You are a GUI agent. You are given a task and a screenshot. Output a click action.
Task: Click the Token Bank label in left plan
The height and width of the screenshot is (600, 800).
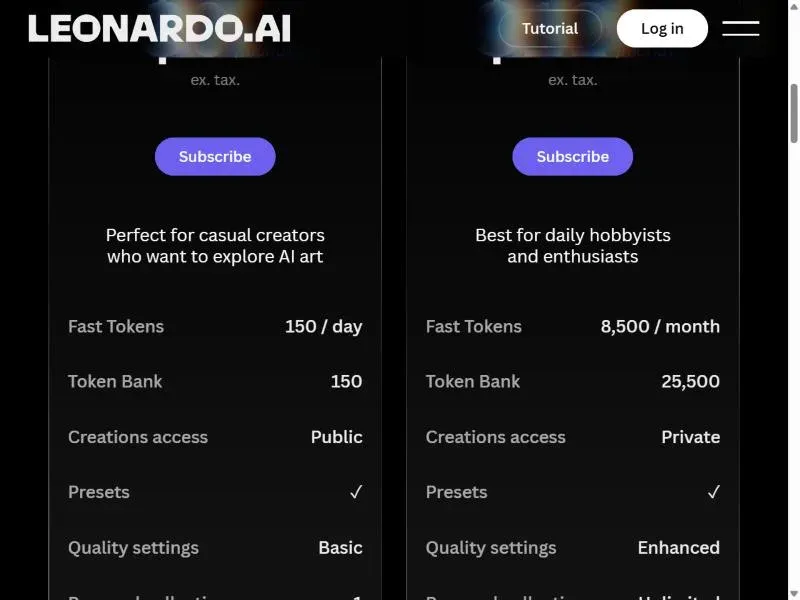pos(115,382)
